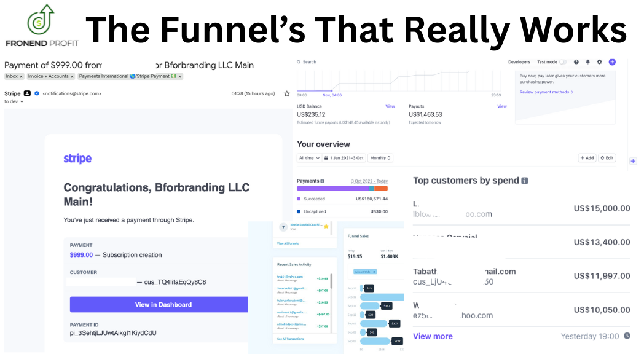The width and height of the screenshot is (644, 354).
Task: Open the All time range dropdown
Action: pos(309,158)
